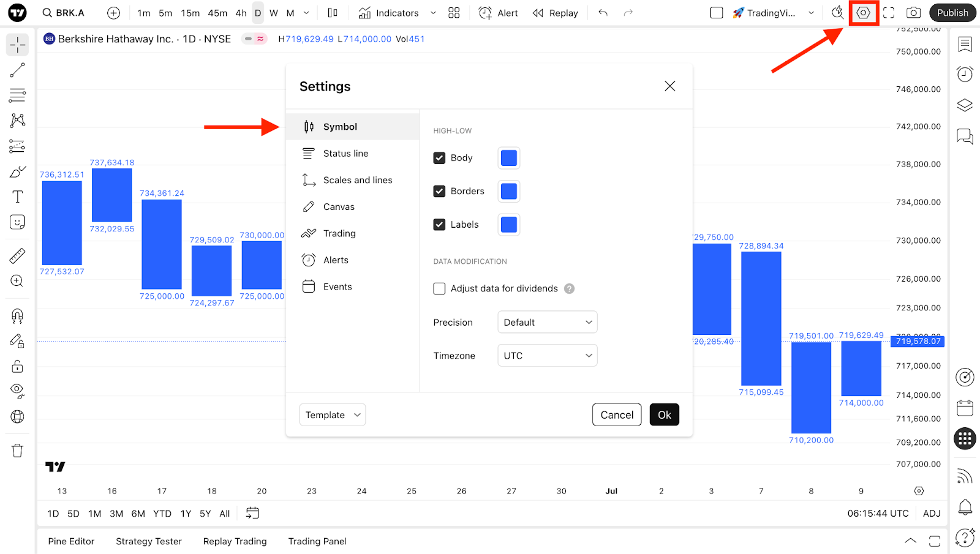
Task: Select the Text annotation tool
Action: pos(17,197)
